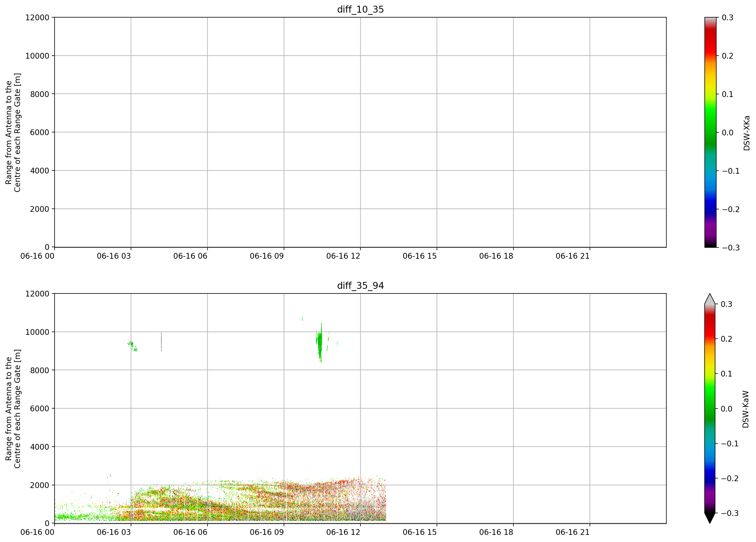
Task: Click the diff_10_35 plot title
Action: [x=360, y=9]
